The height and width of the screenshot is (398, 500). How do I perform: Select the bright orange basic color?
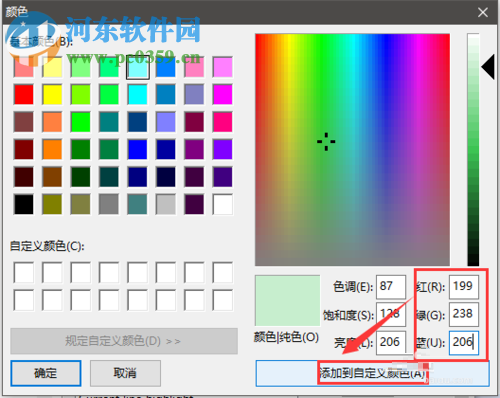[x=52, y=149]
